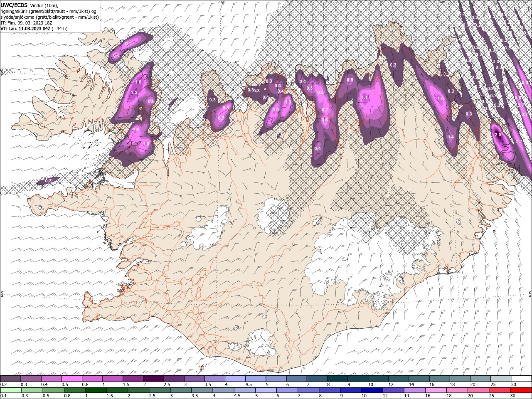Click the 25 label in the top legend row
Image resolution: width=532 pixels, height=399 pixels.
pos(493,384)
